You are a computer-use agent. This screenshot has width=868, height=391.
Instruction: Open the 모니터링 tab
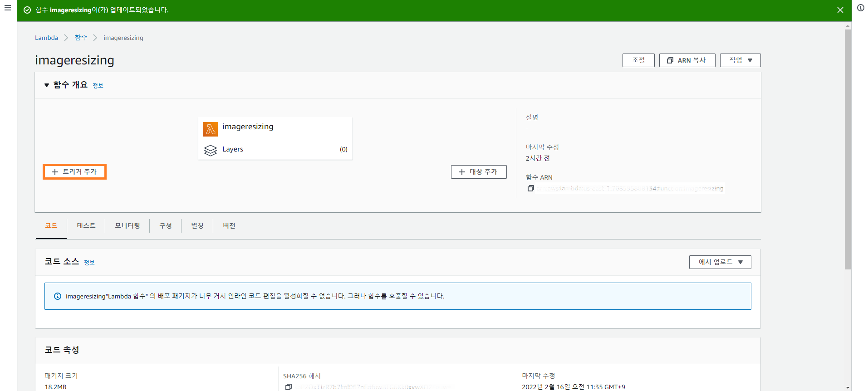click(x=128, y=226)
